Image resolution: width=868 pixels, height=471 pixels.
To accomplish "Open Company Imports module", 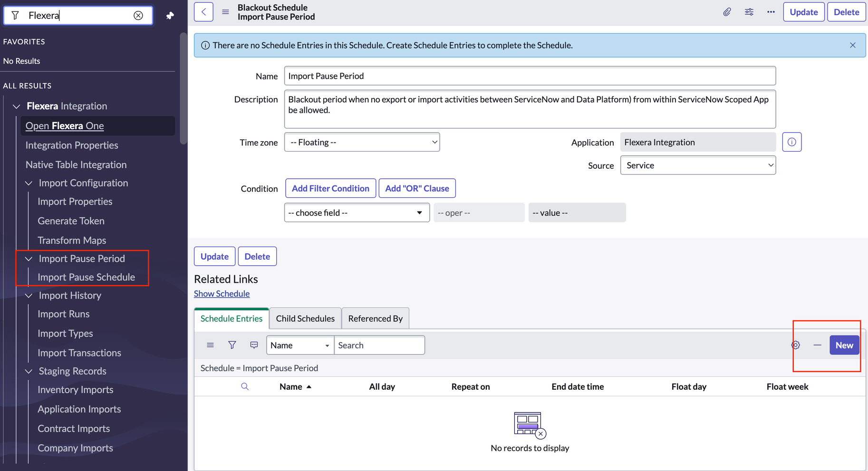I will click(75, 448).
